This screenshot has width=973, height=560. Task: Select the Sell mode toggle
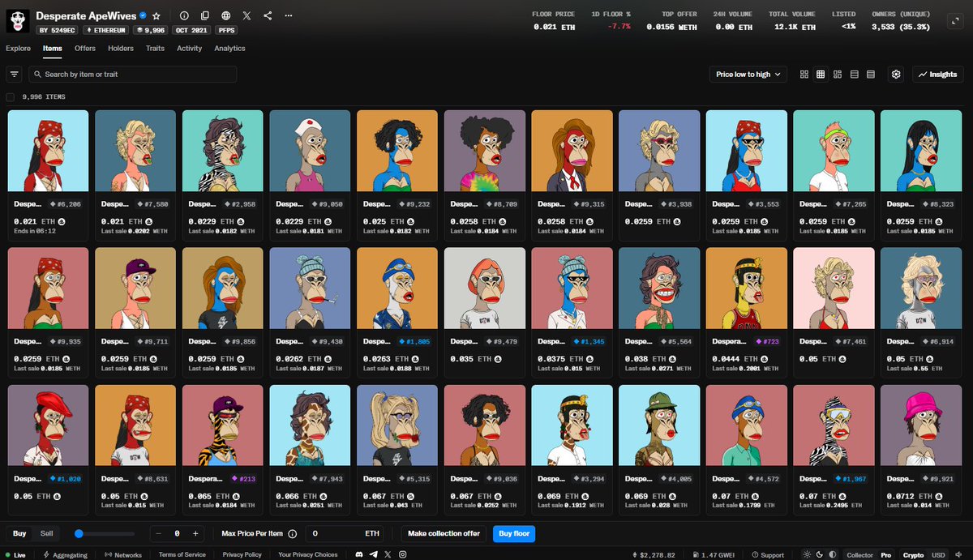click(47, 533)
